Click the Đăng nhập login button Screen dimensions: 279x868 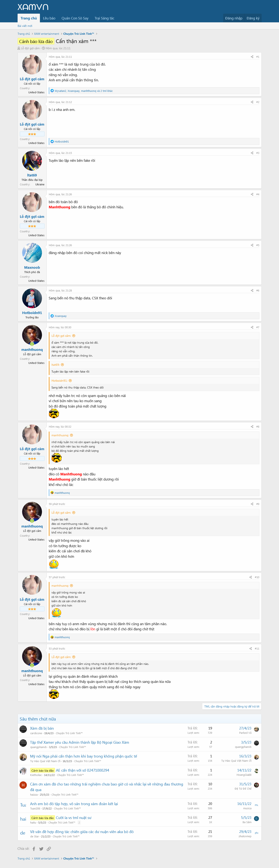coord(233,18)
